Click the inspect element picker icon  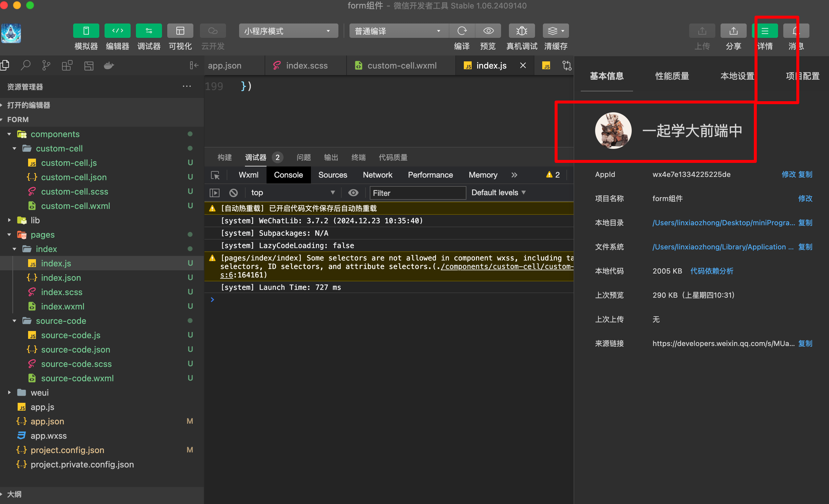(x=215, y=175)
